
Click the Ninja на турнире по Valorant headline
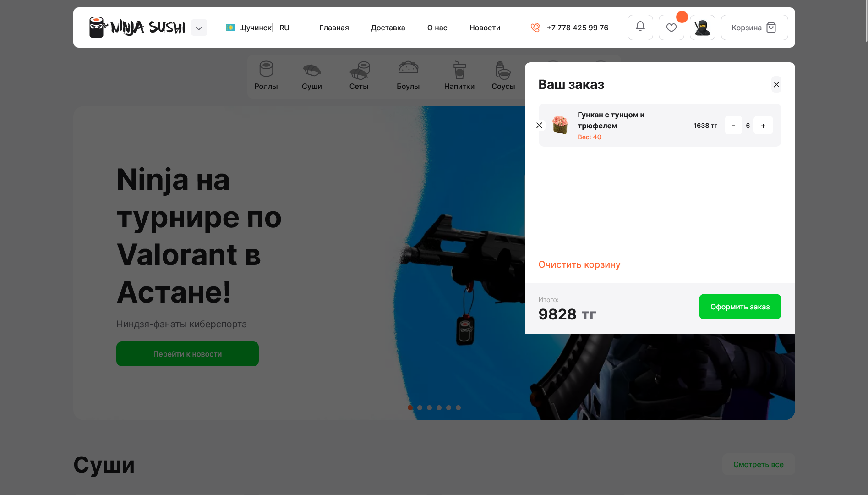pyautogui.click(x=199, y=236)
